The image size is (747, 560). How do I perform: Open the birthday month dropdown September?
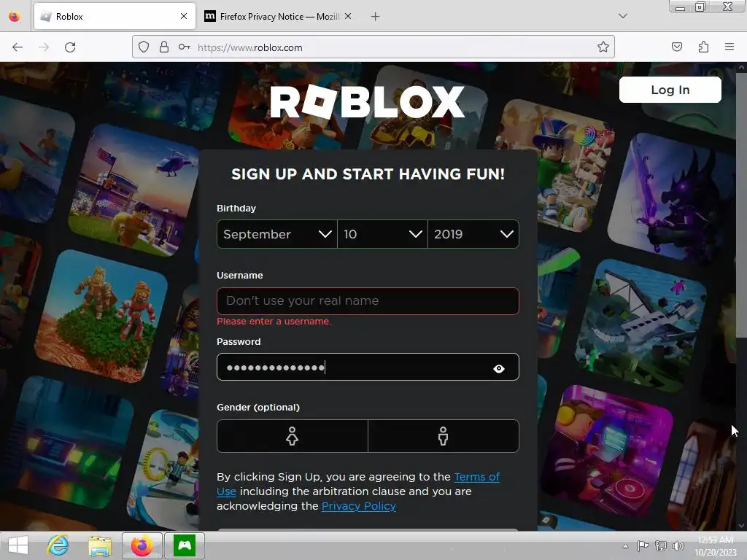click(x=276, y=234)
